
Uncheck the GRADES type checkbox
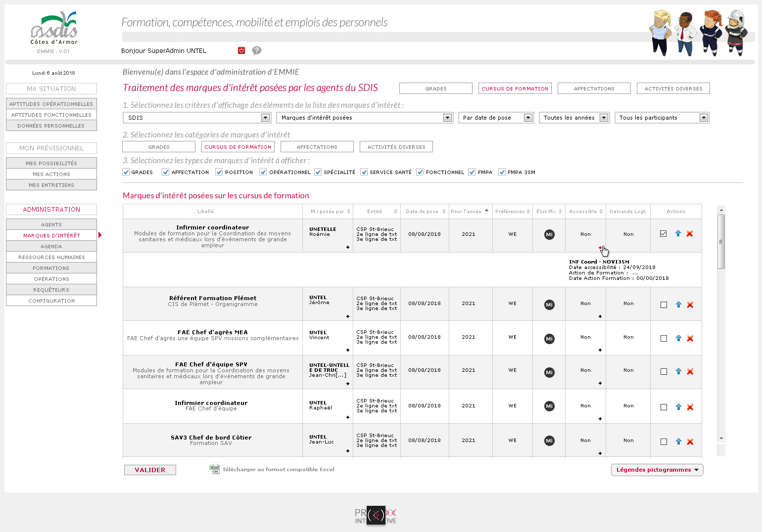(126, 172)
